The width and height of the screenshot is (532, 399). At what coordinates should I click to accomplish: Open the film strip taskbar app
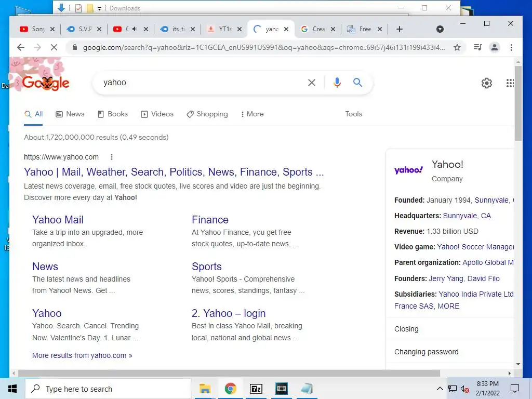[x=282, y=389]
